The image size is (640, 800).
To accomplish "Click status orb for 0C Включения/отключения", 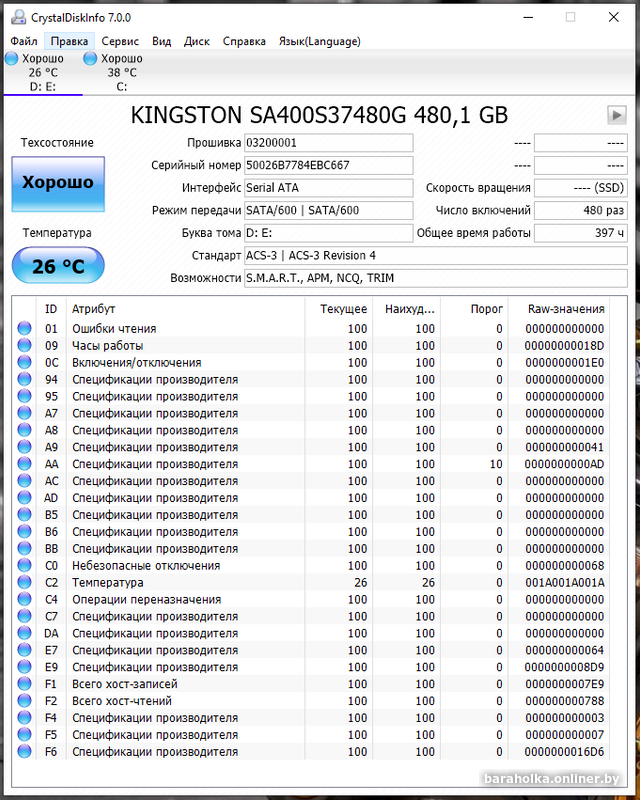I will pos(24,362).
